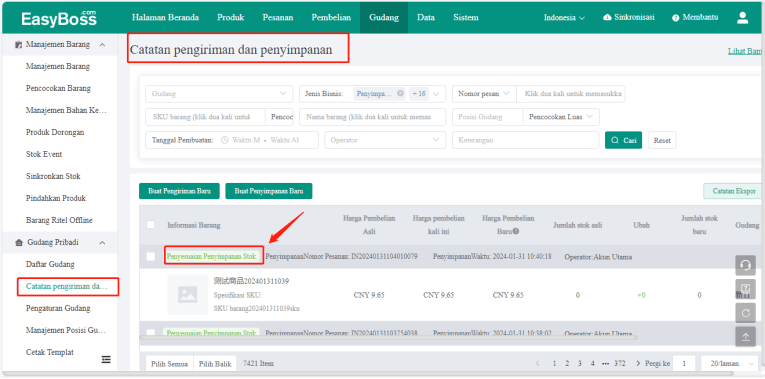Click the clock icon in Tanggal Pembuatan
The height and width of the screenshot is (379, 765).
coord(224,140)
